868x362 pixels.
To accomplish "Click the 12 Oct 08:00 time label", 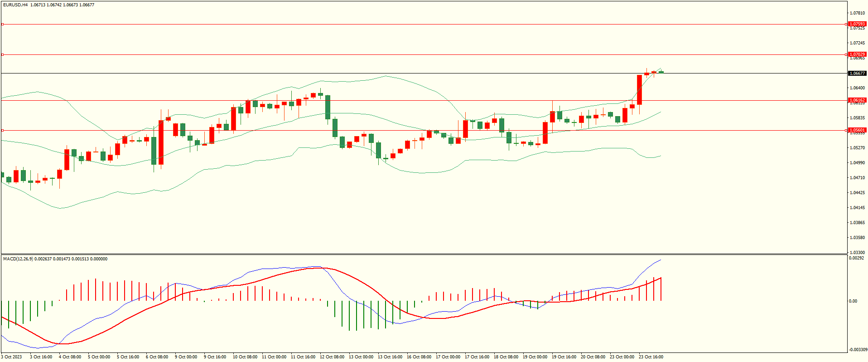I will click(x=332, y=357).
